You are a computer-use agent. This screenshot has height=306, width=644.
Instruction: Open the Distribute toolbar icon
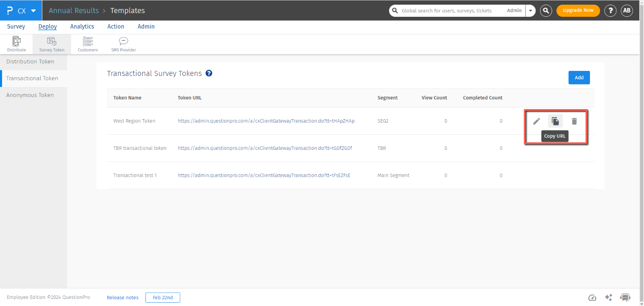tap(16, 44)
